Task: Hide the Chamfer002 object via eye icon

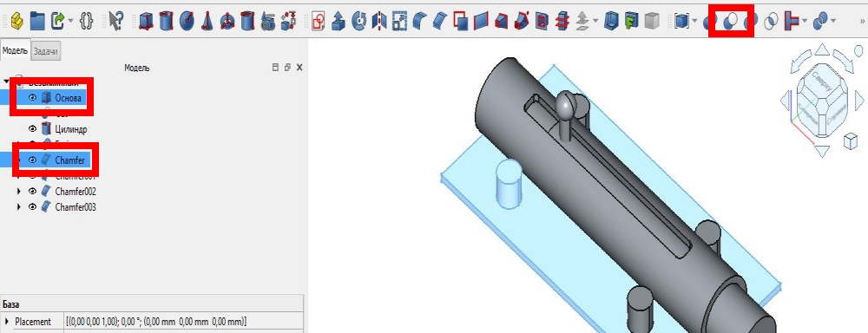Action: pyautogui.click(x=33, y=192)
